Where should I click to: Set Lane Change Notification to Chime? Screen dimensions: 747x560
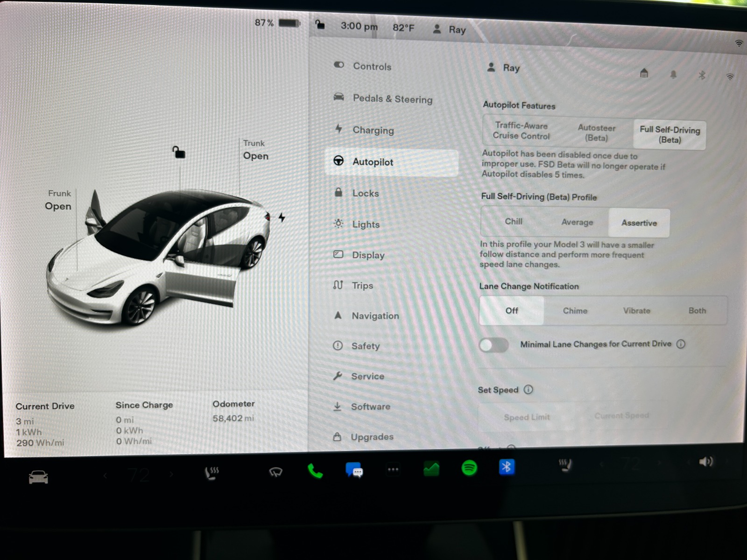point(575,311)
